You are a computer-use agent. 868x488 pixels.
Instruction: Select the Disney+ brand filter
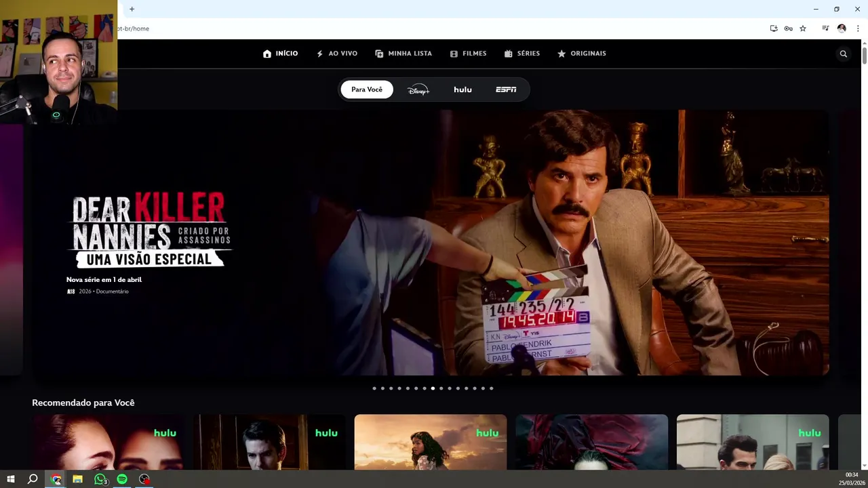point(418,89)
